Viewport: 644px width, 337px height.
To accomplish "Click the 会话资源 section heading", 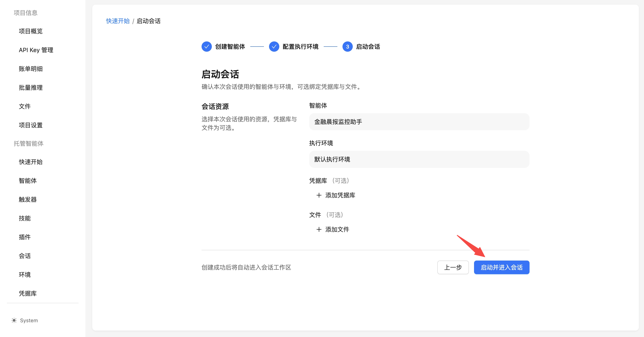I will [x=215, y=107].
